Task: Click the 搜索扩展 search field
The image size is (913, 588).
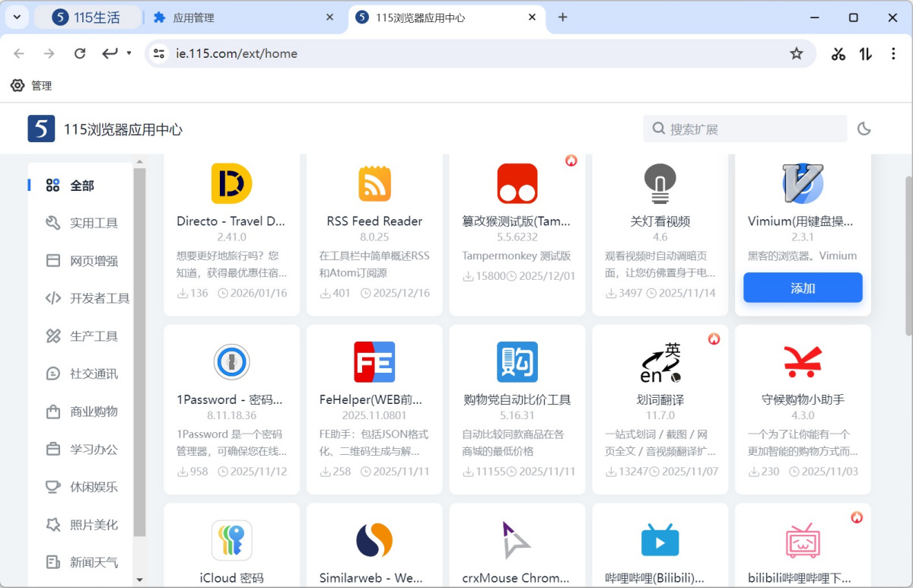Action: point(753,129)
